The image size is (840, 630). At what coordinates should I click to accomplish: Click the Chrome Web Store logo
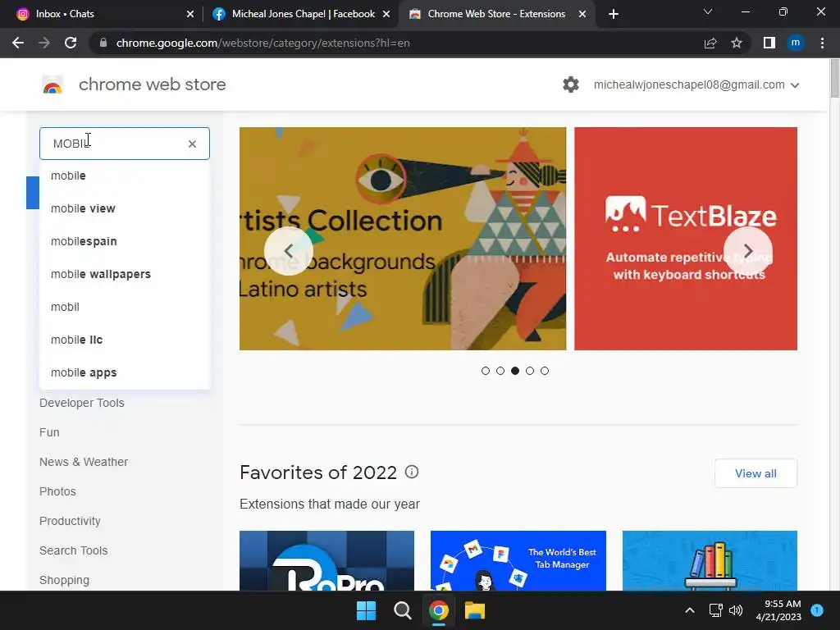[x=52, y=84]
